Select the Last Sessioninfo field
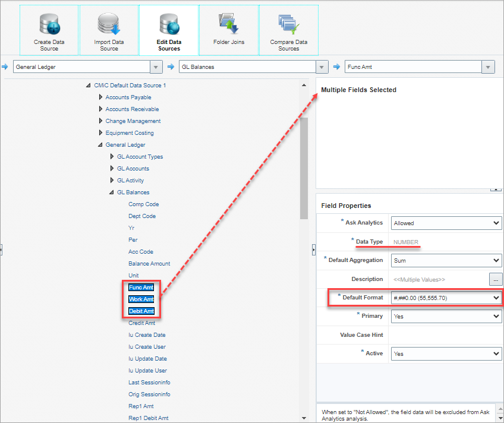This screenshot has width=504, height=423. point(149,383)
